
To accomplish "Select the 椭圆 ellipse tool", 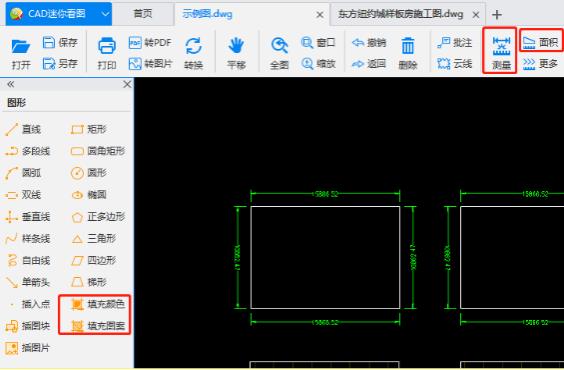I will [x=88, y=195].
